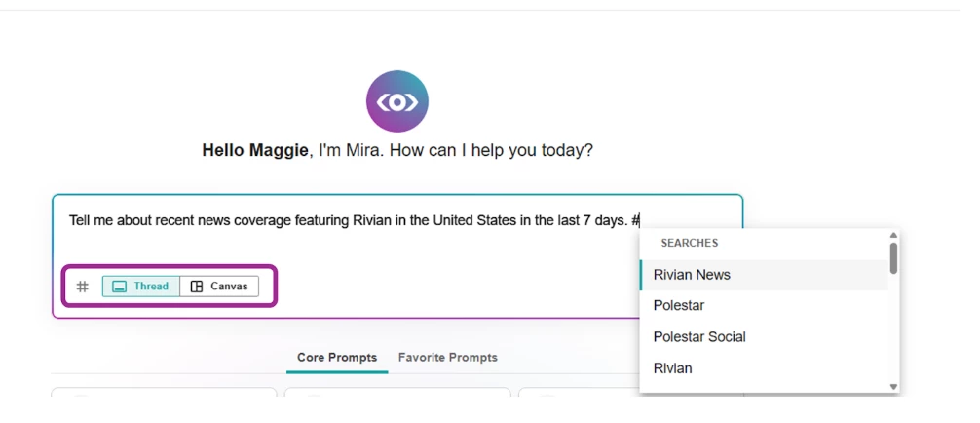Choose the Polestar saved search
Viewport: 980px width, 423px height.
click(x=679, y=306)
